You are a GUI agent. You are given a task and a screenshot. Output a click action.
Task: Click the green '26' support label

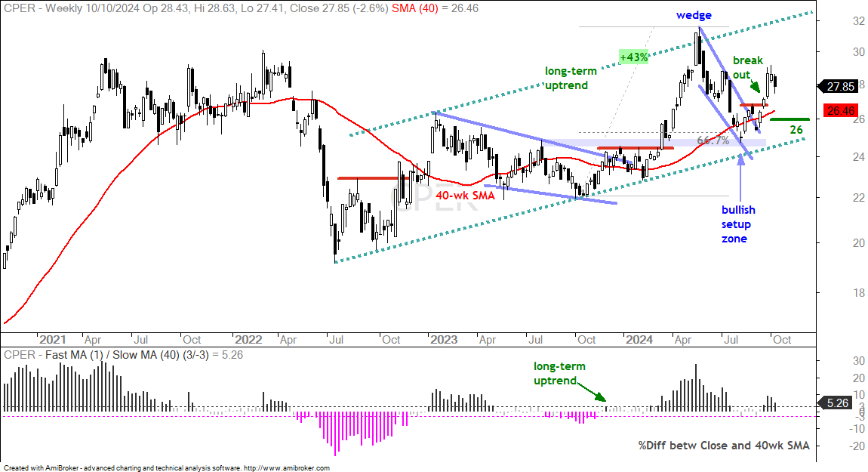click(x=796, y=130)
